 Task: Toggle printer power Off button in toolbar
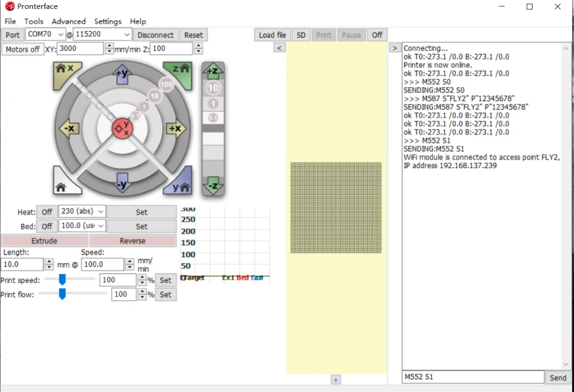(x=377, y=35)
